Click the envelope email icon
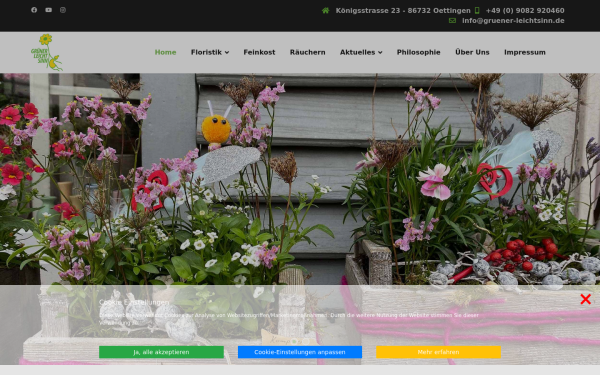 (452, 21)
